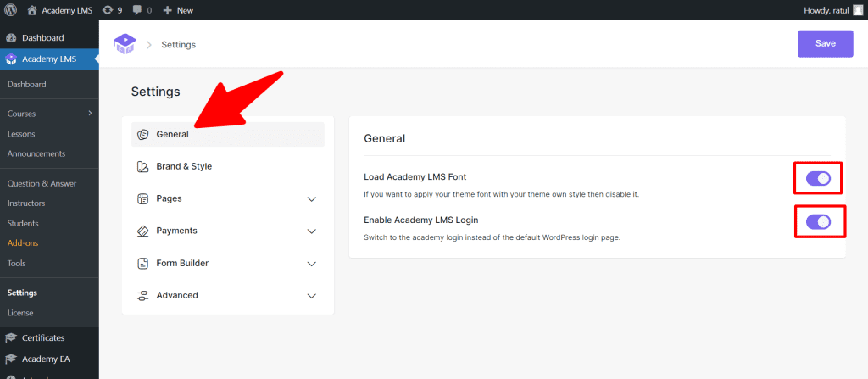This screenshot has height=379, width=868.
Task: Toggle Load Academy LMS Font switch
Action: [x=818, y=178]
